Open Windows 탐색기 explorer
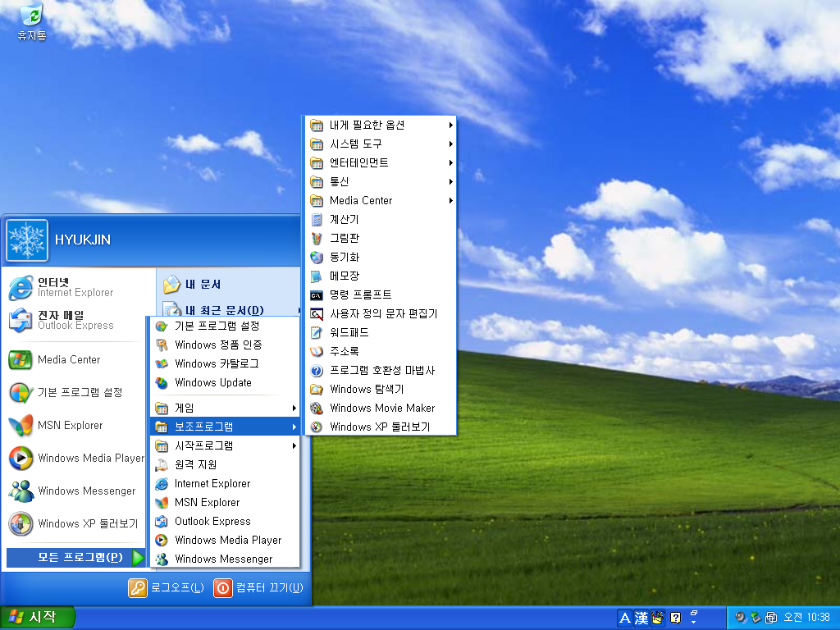The image size is (840, 630). 381,390
